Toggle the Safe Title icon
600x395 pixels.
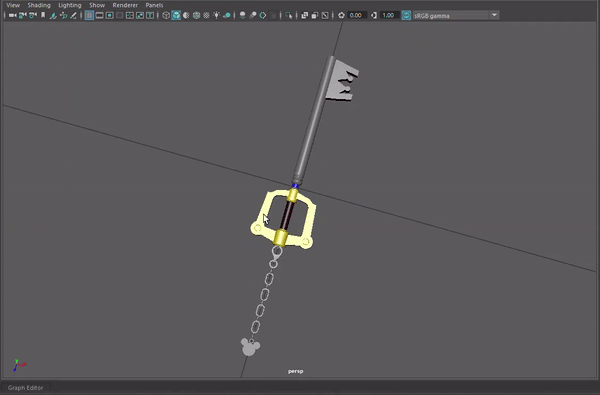[x=150, y=15]
